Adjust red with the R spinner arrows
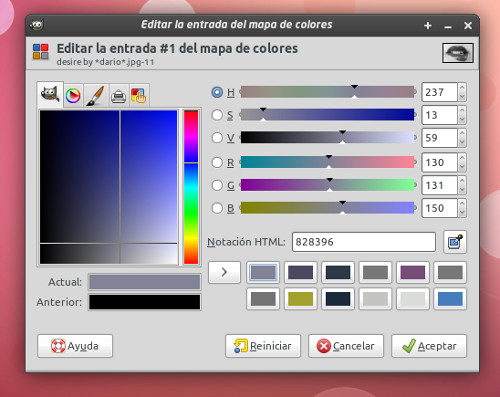This screenshot has height=397, width=500. pyautogui.click(x=462, y=162)
